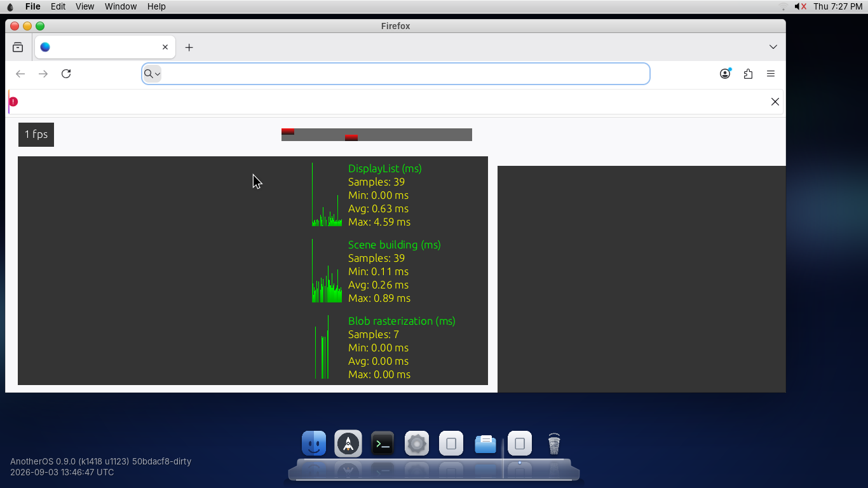This screenshot has height=488, width=868.
Task: Click the 'Thu 7:27 PM' clock
Action: click(837, 6)
